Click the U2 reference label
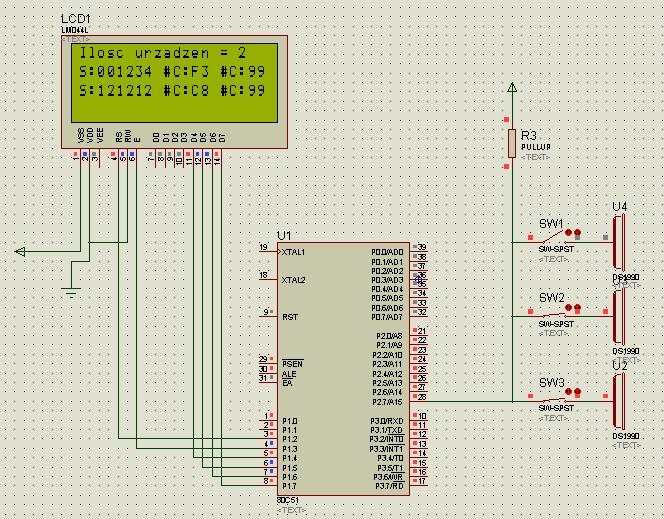 620,366
